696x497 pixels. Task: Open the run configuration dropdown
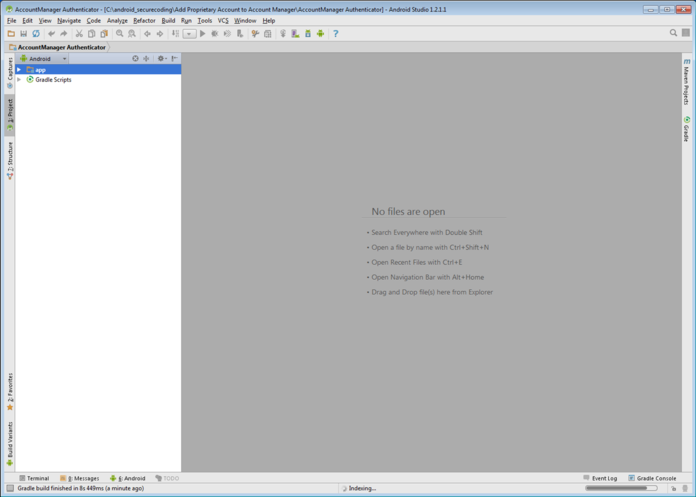coord(190,34)
